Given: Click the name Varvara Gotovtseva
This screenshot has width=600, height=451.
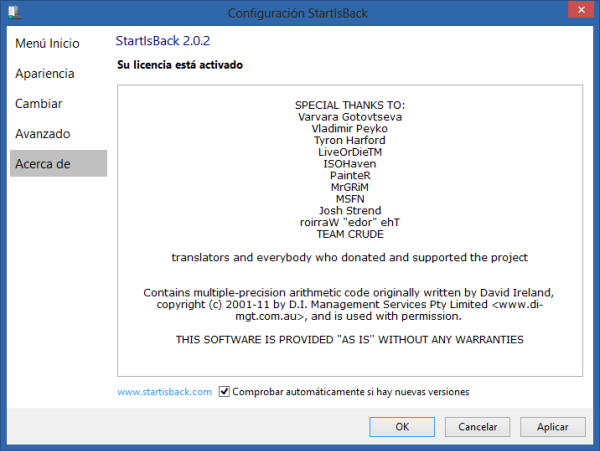Looking at the screenshot, I should point(350,117).
